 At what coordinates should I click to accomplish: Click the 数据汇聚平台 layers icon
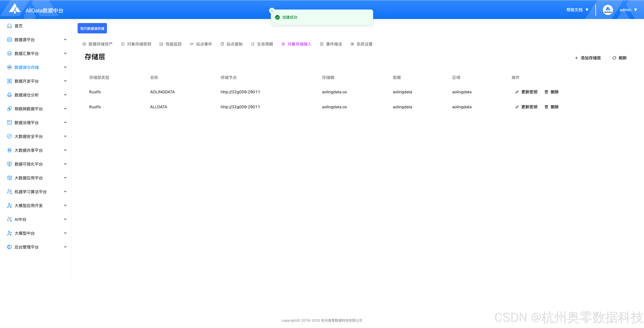pos(9,53)
